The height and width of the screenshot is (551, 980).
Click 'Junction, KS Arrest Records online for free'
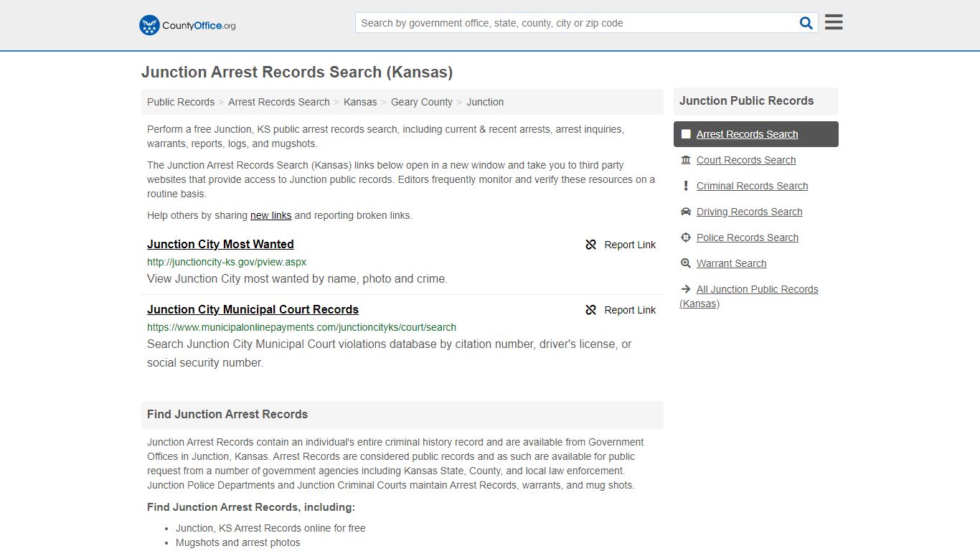tap(270, 528)
